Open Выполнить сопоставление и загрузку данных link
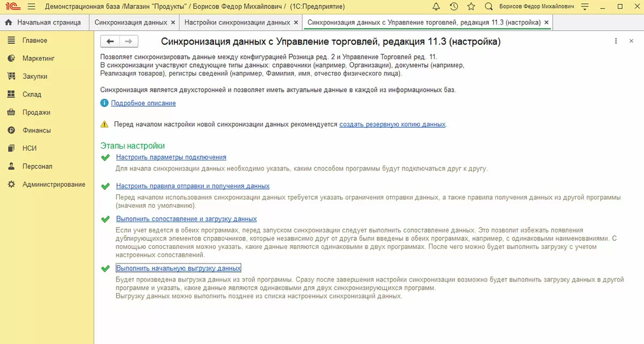The width and height of the screenshot is (644, 344). pyautogui.click(x=186, y=219)
